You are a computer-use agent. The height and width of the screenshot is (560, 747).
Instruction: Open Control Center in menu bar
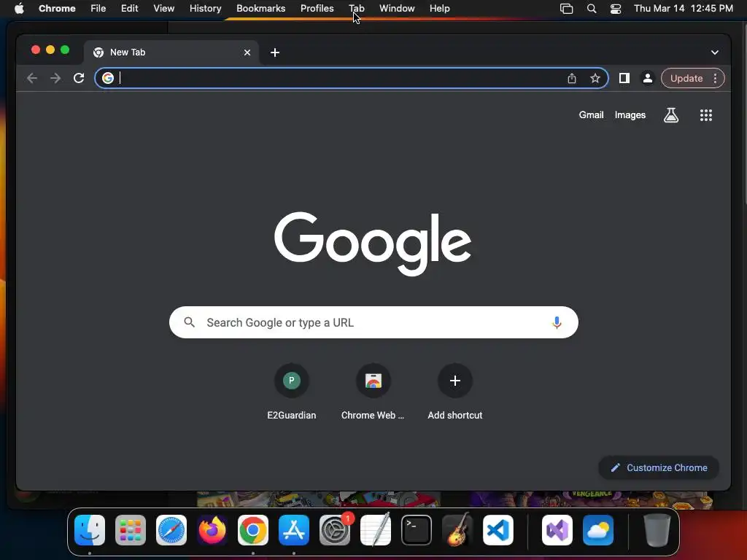coord(616,9)
